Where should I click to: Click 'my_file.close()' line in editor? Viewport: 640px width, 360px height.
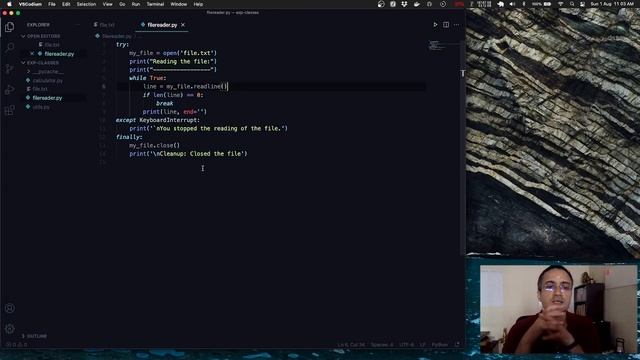point(154,145)
